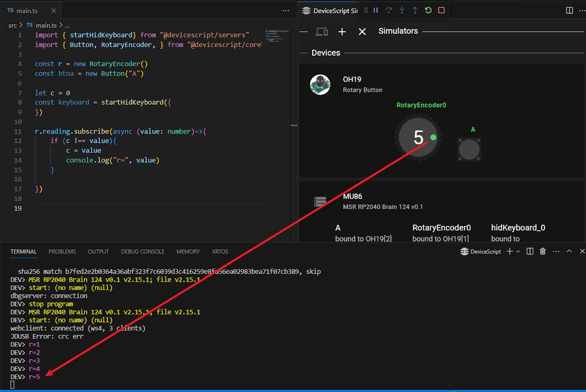586x392 pixels.
Task: Click the RotaryEncoder0 dial showing 5
Action: 418,138
